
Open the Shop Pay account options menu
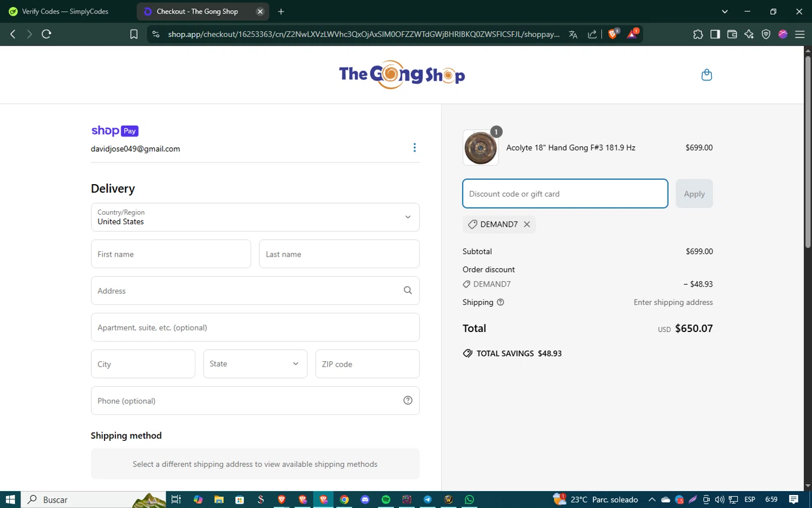415,148
